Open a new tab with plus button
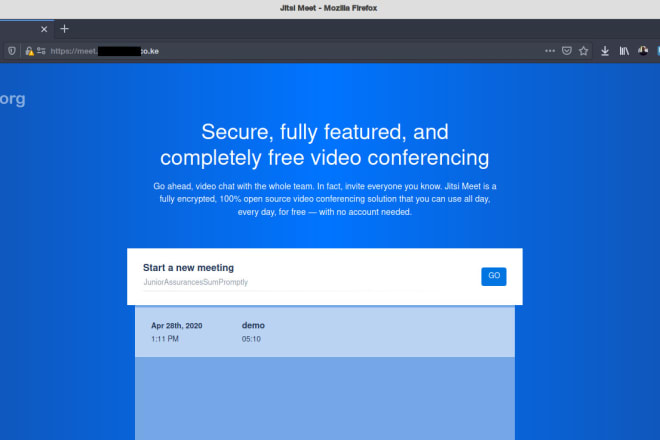The width and height of the screenshot is (660, 440). (64, 29)
